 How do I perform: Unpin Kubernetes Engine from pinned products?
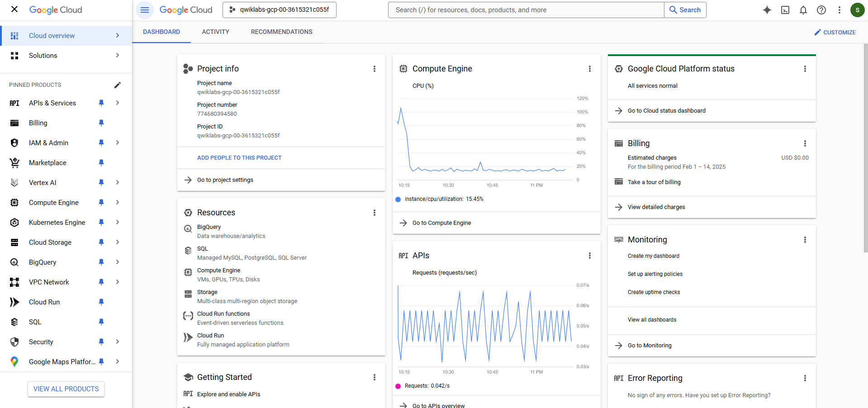pyautogui.click(x=101, y=223)
